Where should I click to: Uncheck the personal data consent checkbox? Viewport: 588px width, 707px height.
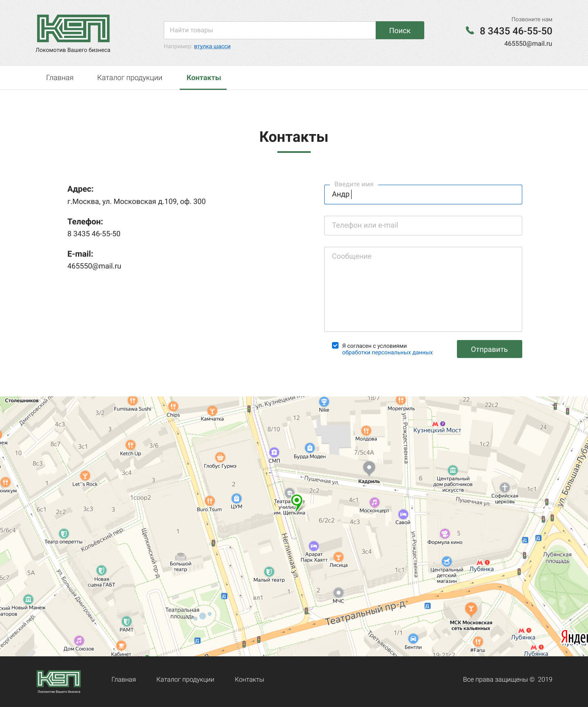[x=335, y=345]
